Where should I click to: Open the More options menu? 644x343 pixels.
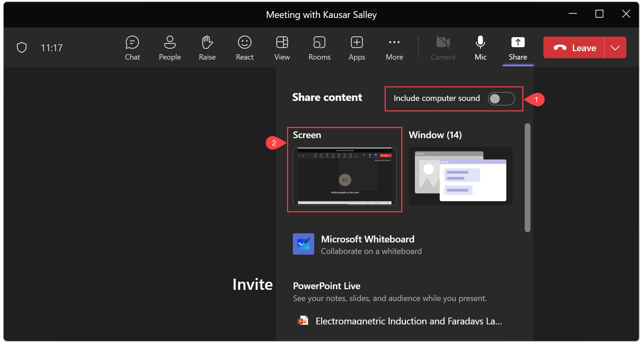(x=394, y=47)
